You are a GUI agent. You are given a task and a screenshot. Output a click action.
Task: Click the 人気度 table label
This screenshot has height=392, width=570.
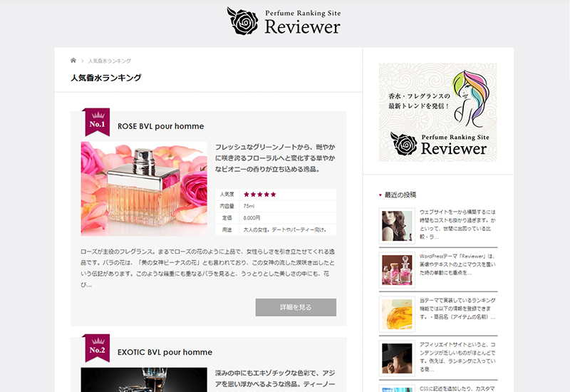(227, 195)
